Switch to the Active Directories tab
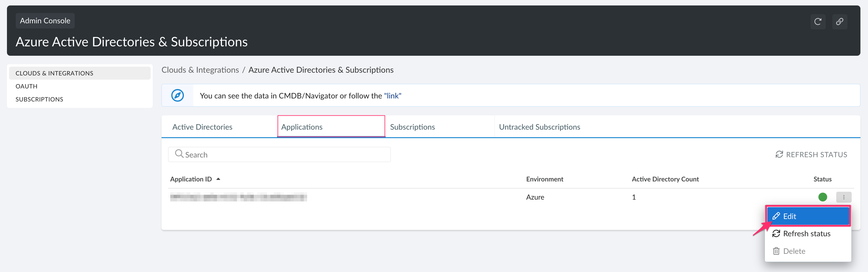This screenshot has height=272, width=868. coord(202,127)
